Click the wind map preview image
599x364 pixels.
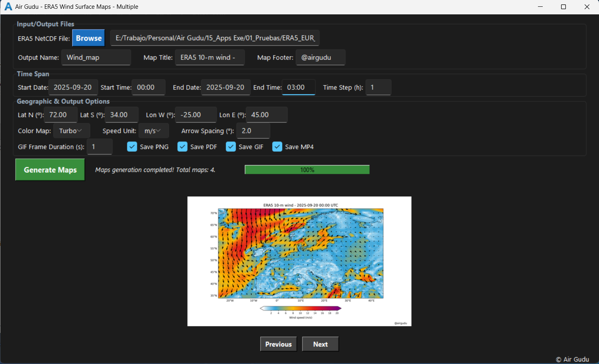point(299,261)
